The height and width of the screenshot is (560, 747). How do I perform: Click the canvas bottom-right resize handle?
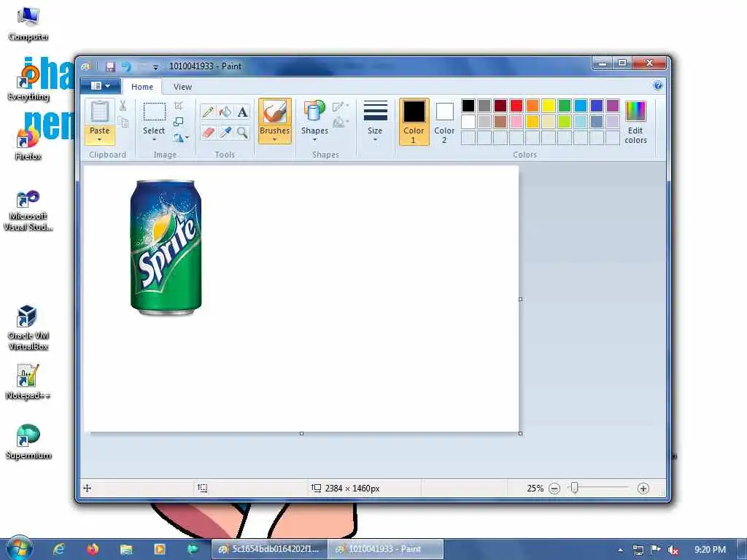click(520, 433)
